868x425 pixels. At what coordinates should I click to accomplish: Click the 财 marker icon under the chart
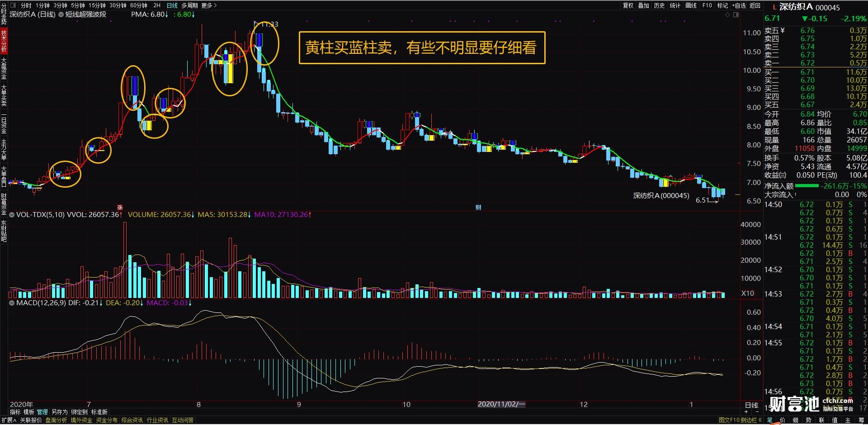point(478,208)
